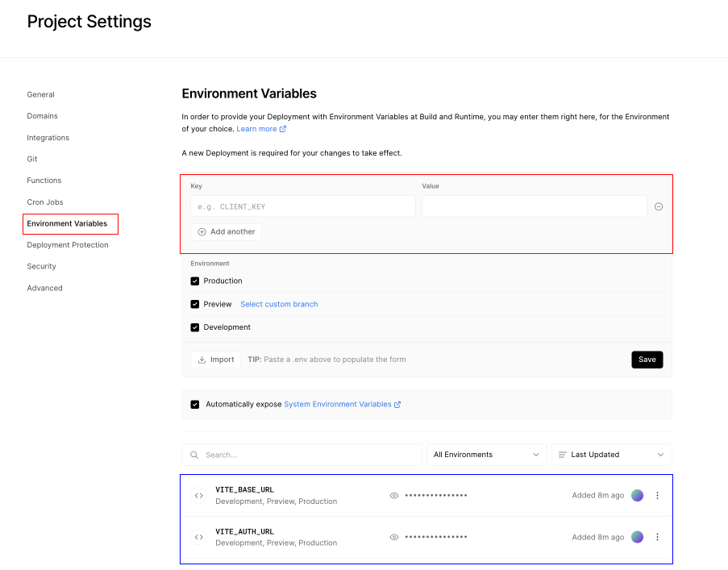Viewport: 728px width, 570px height.
Task: Uncheck the Production environment checkbox
Action: click(x=195, y=281)
